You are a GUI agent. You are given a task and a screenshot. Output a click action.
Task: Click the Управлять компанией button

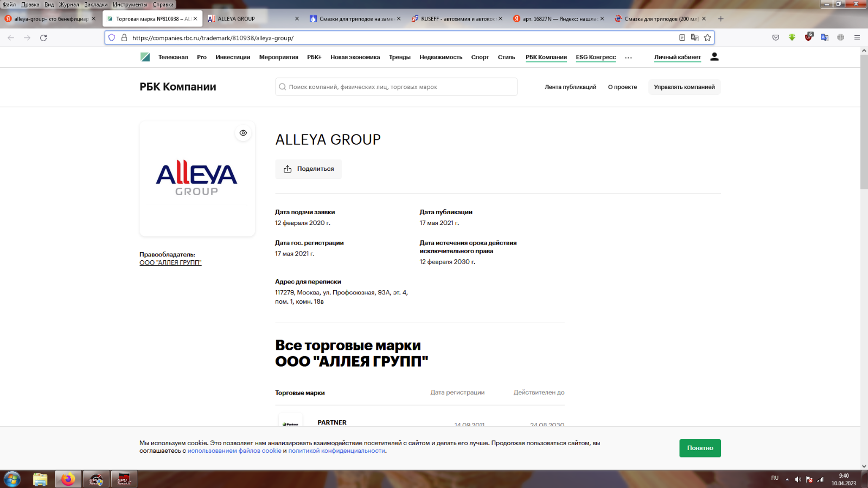click(684, 87)
